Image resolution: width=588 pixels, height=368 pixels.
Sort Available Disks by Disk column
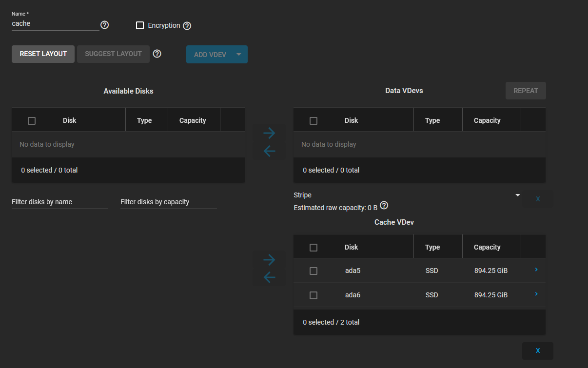[x=69, y=120]
